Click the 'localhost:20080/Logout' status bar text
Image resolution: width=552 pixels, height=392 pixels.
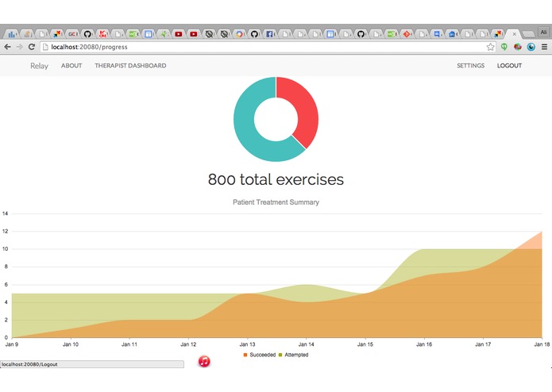pyautogui.click(x=29, y=364)
